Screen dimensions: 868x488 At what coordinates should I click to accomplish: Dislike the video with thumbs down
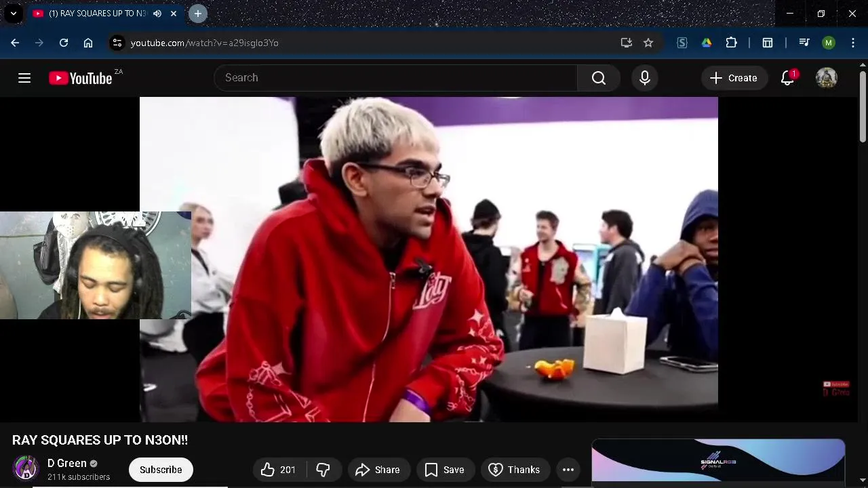[x=323, y=470]
